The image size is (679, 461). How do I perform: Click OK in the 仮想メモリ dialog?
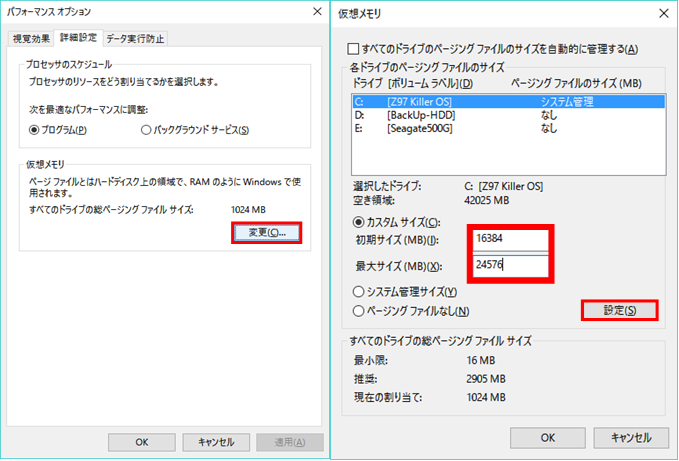[x=547, y=437]
